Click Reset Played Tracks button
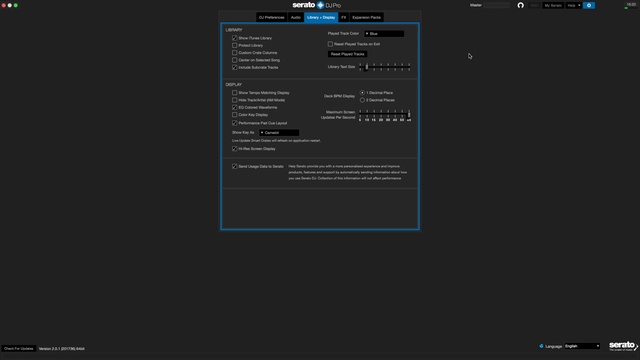This screenshot has height=360, width=640. click(347, 54)
